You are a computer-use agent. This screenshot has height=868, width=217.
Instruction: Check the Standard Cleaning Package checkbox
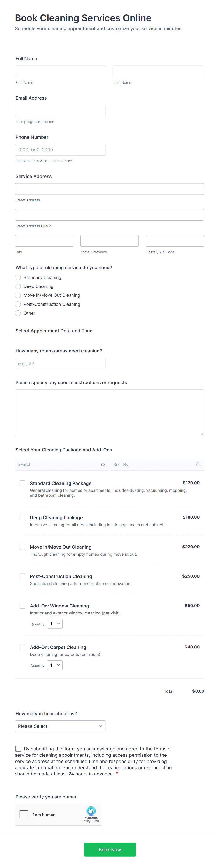(x=22, y=483)
